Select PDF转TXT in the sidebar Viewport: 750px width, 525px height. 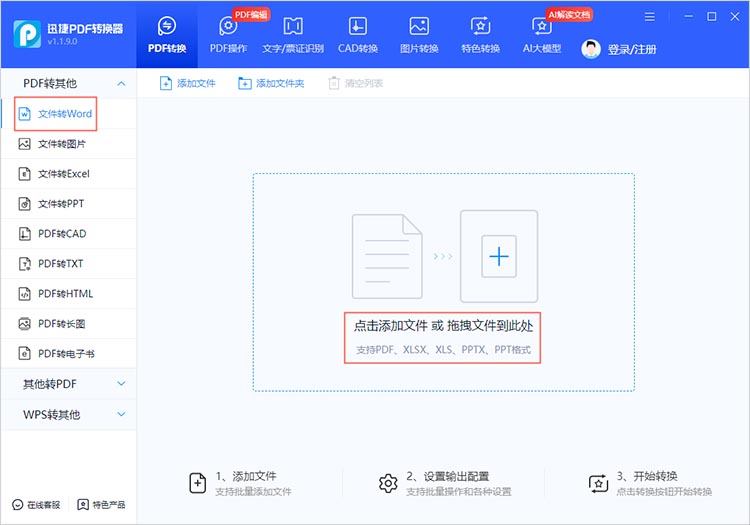(x=68, y=264)
